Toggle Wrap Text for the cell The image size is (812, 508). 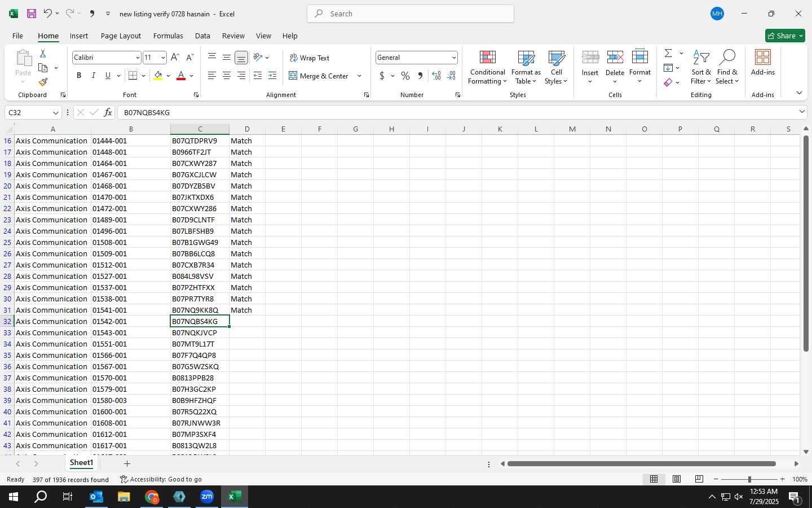click(x=310, y=58)
